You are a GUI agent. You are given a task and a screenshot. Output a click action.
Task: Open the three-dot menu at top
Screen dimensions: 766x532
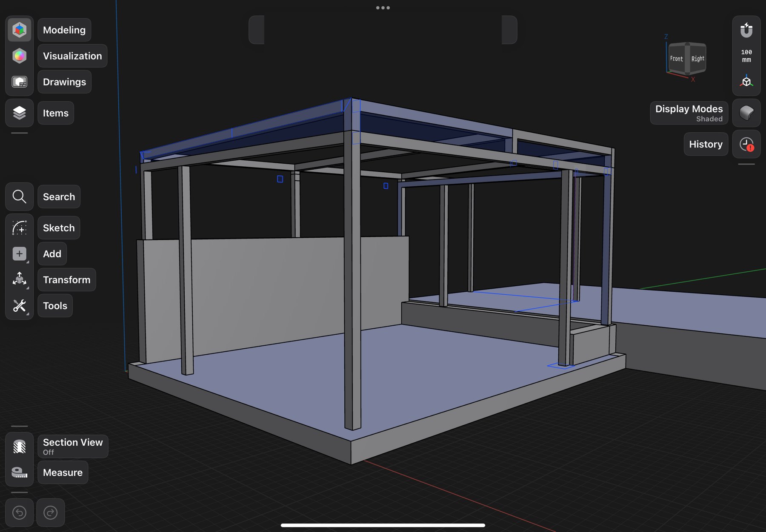383,8
